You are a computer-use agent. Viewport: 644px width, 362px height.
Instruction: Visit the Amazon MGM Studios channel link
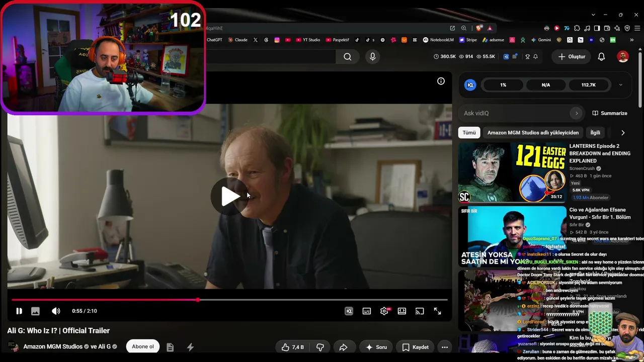(x=53, y=347)
